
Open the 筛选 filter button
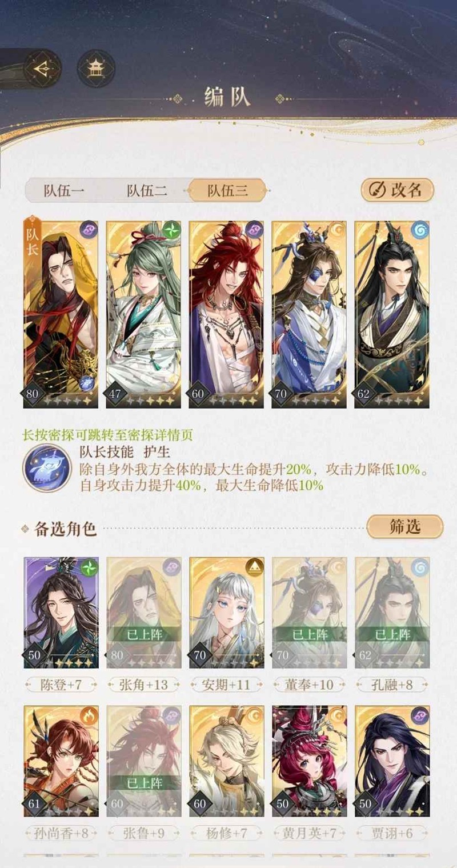[x=405, y=527]
